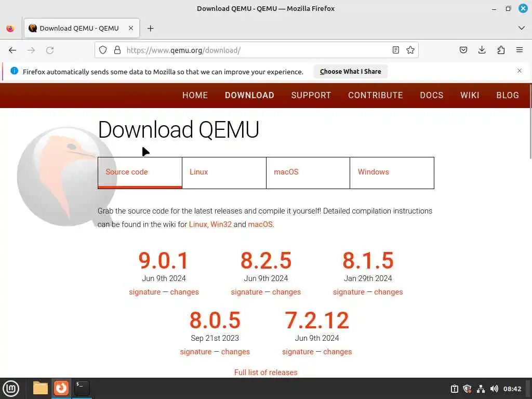Switch to the macOS download tab
This screenshot has width=532, height=399.
click(308, 172)
